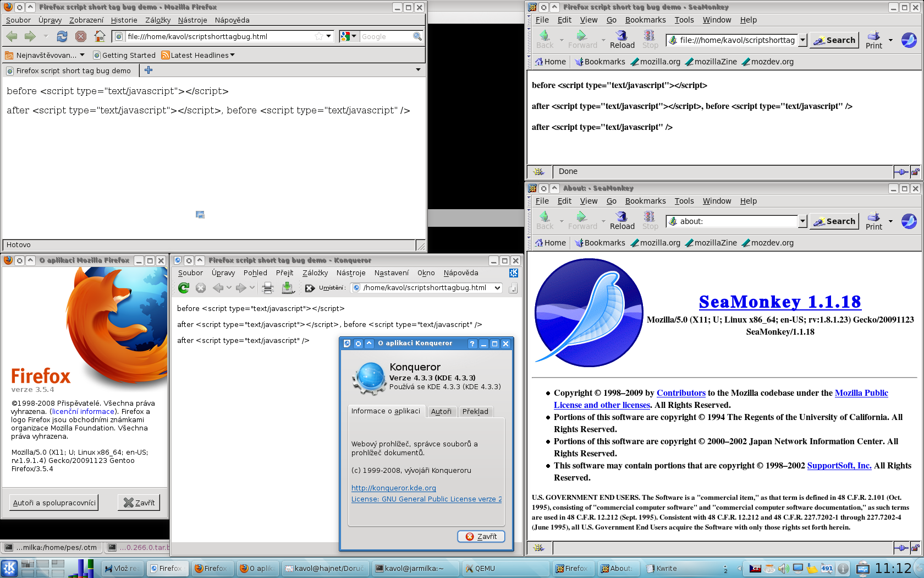Open the Contributors link in About SeaMonkey

681,392
